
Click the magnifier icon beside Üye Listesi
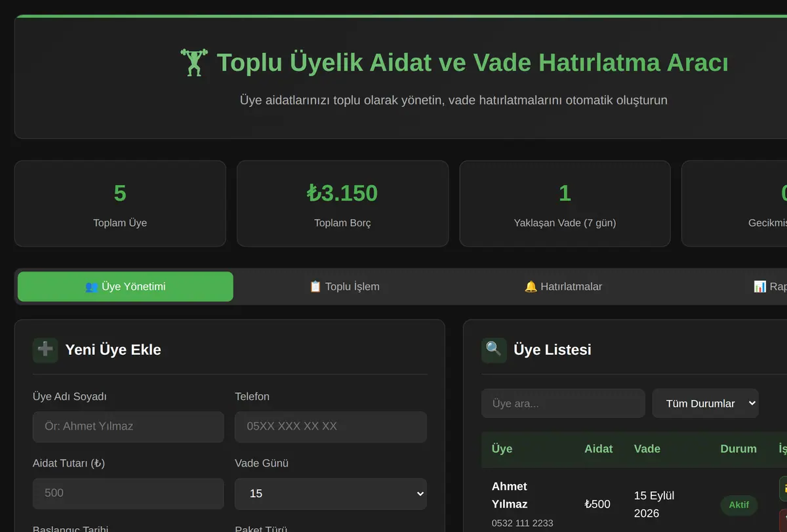(494, 350)
